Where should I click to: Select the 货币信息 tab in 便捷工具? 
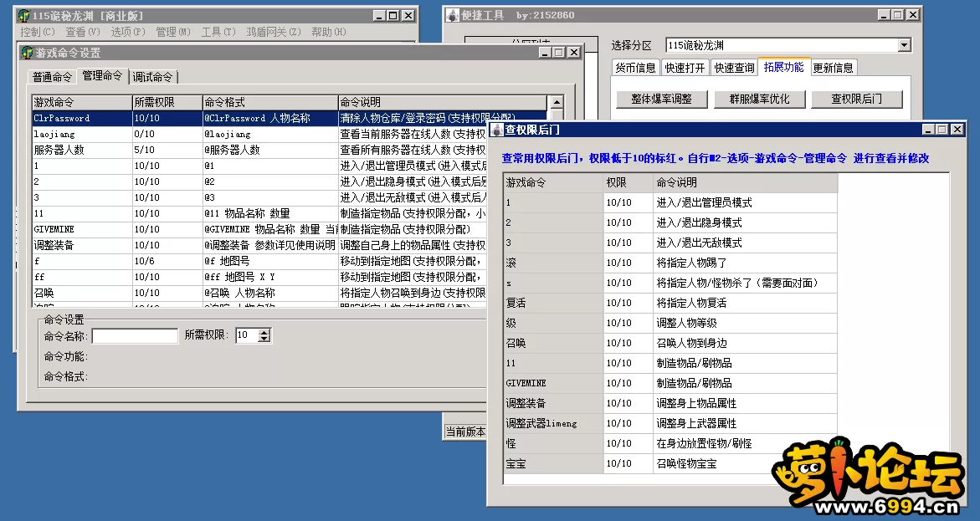[636, 68]
